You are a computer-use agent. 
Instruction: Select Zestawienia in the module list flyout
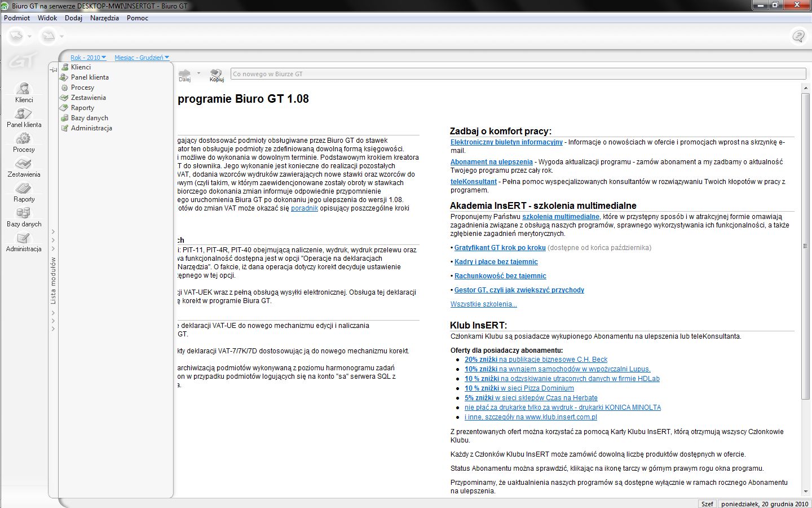point(88,98)
